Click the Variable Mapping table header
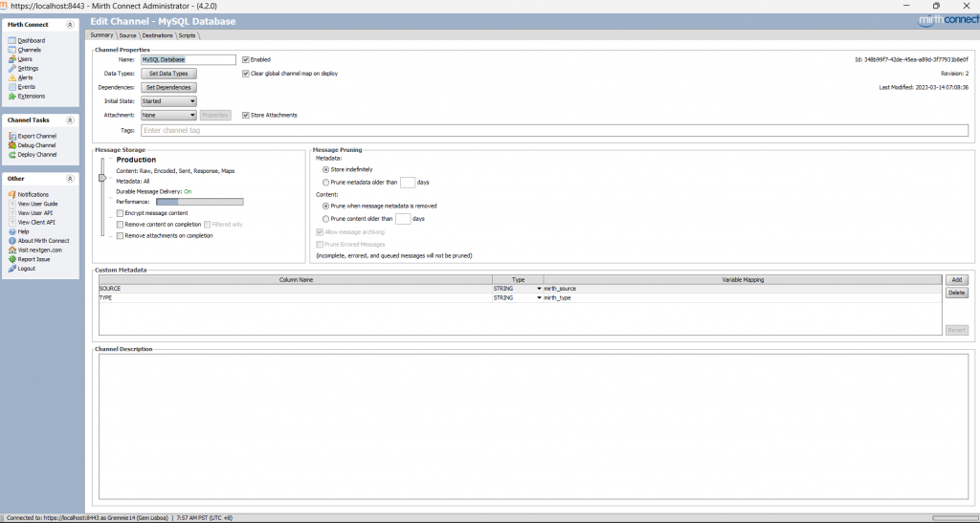This screenshot has width=980, height=523. click(x=743, y=280)
